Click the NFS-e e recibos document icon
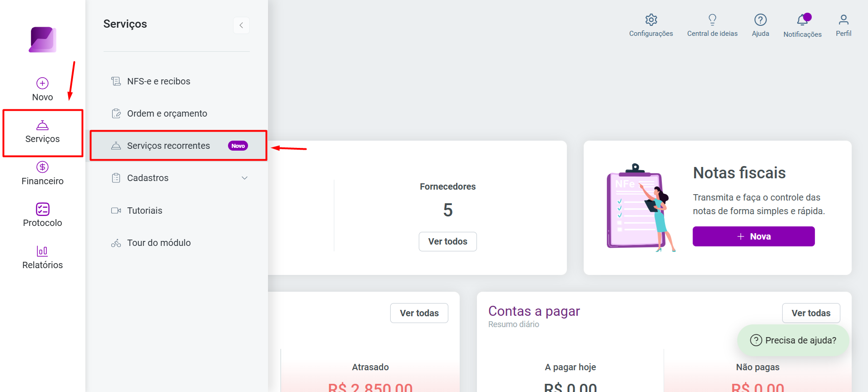 pyautogui.click(x=116, y=81)
